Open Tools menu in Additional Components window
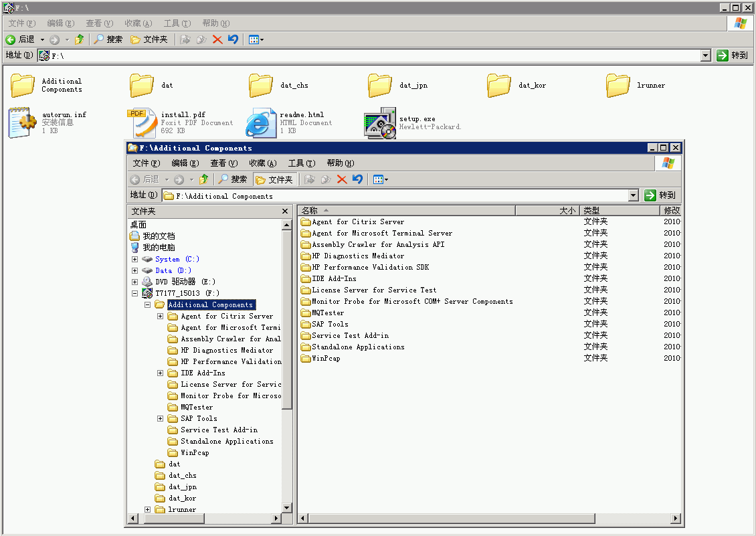 click(301, 163)
